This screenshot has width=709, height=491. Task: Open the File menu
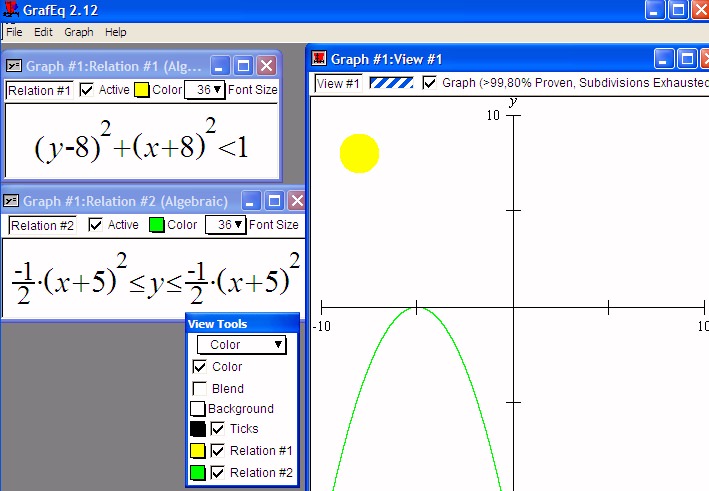tap(14, 32)
